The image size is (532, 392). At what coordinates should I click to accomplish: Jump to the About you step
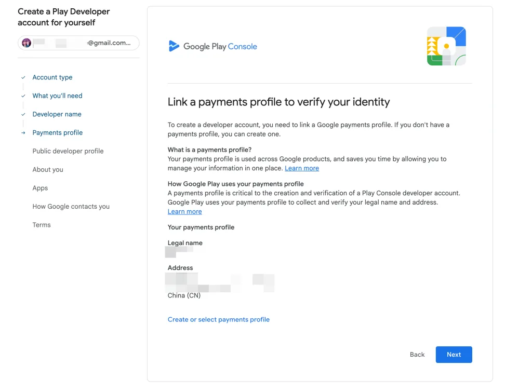click(48, 170)
